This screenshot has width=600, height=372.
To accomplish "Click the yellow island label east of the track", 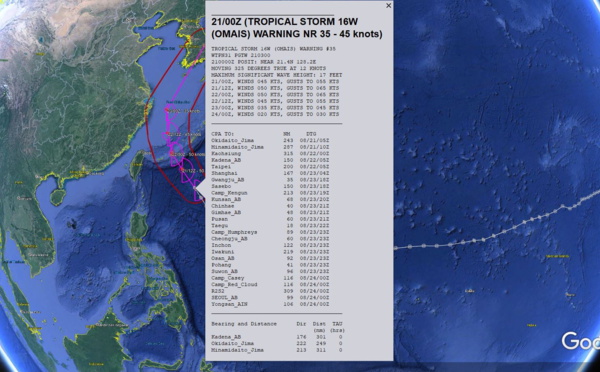I will tap(558, 256).
